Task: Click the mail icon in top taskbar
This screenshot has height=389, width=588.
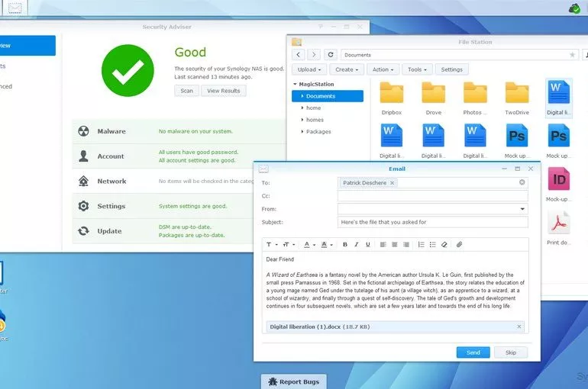Action: pos(15,8)
